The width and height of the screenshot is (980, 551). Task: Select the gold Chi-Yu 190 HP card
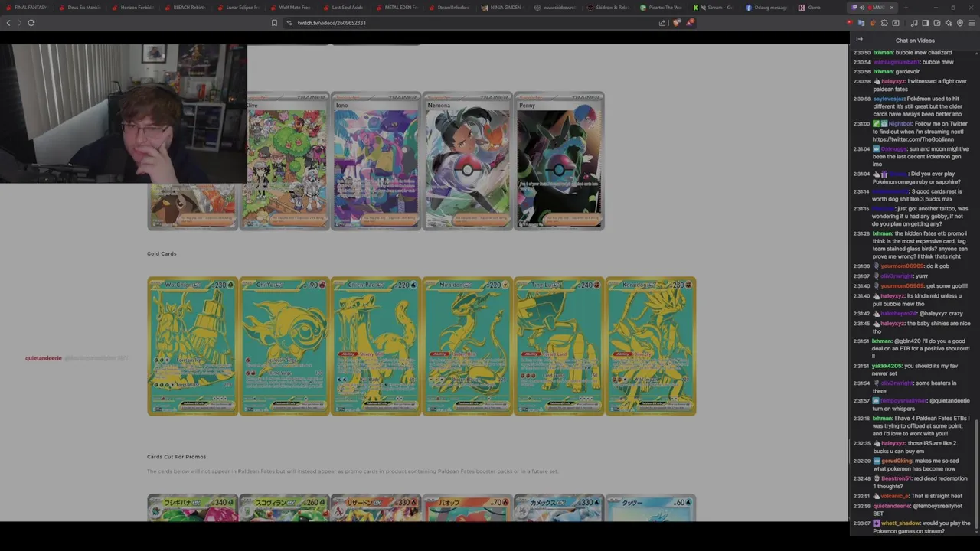click(x=284, y=346)
